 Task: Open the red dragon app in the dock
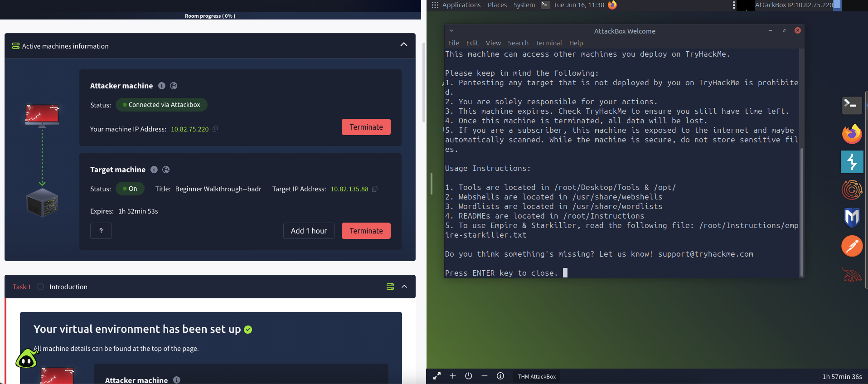tap(852, 274)
